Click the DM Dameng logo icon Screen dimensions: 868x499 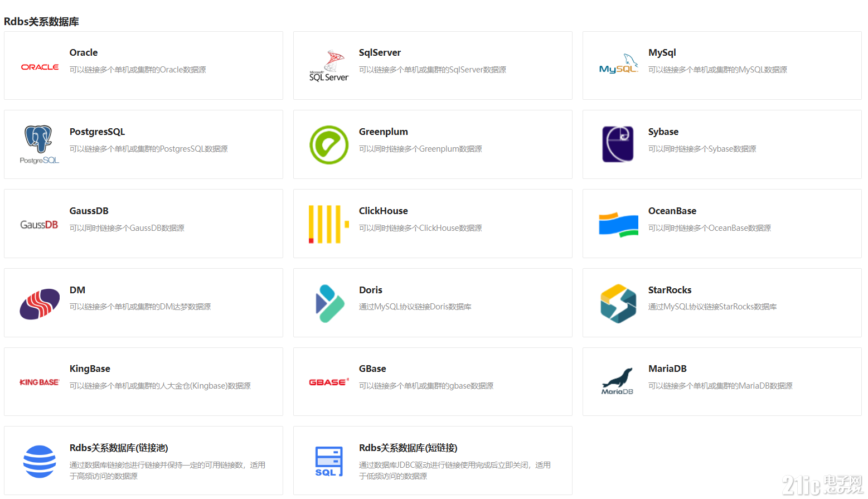coord(40,304)
